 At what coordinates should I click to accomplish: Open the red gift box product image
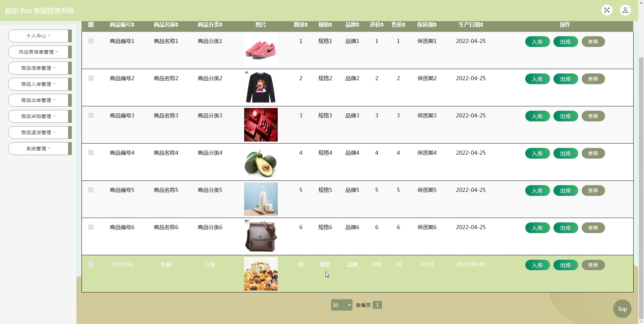click(x=261, y=125)
